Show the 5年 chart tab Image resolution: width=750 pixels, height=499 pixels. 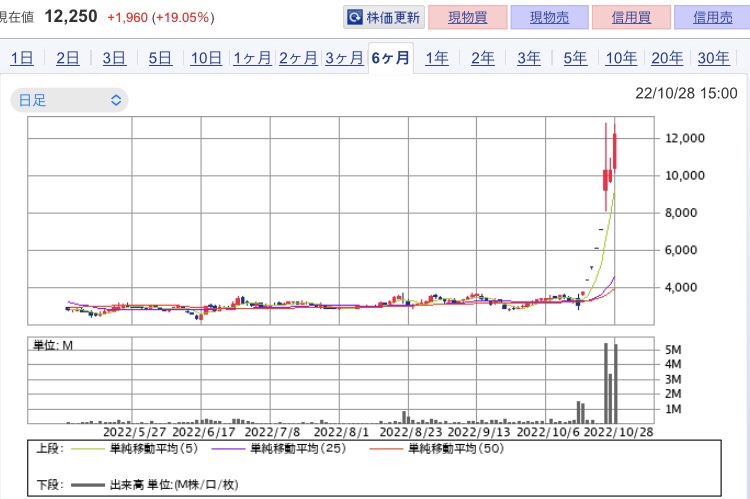[x=574, y=58]
